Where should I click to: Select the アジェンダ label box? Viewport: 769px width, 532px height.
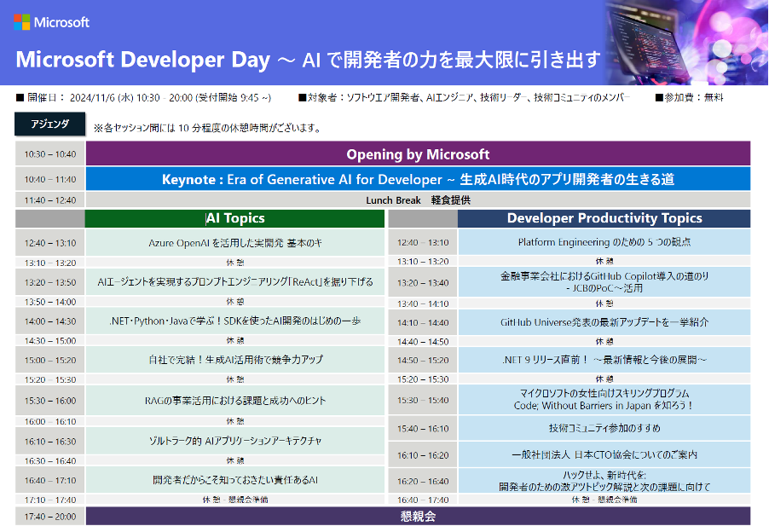coord(50,124)
